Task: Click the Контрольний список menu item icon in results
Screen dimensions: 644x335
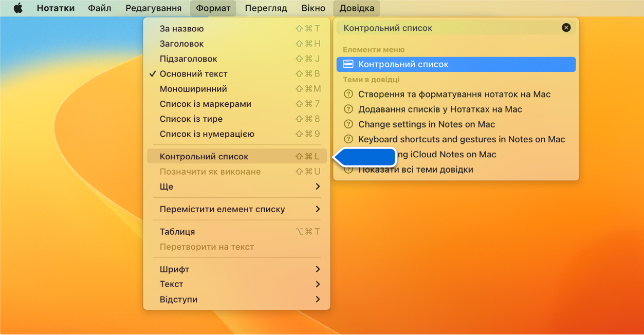Action: click(348, 64)
